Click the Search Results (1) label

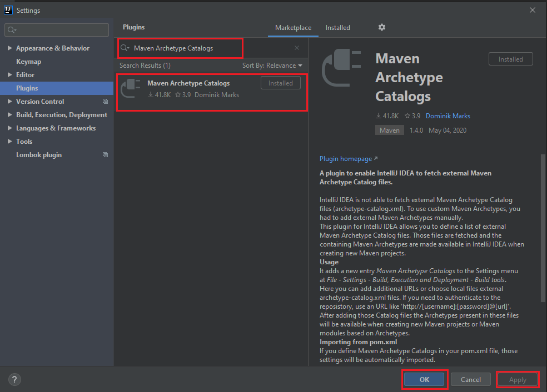145,66
